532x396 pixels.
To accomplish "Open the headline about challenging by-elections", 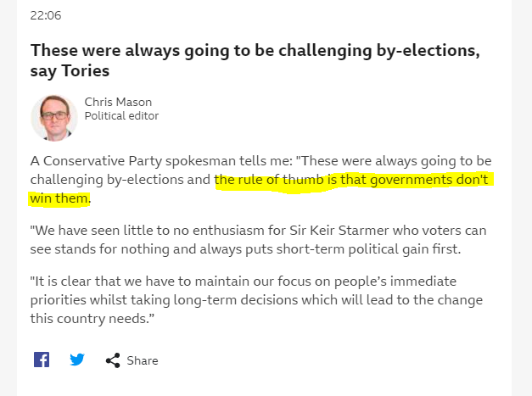I will (x=255, y=60).
